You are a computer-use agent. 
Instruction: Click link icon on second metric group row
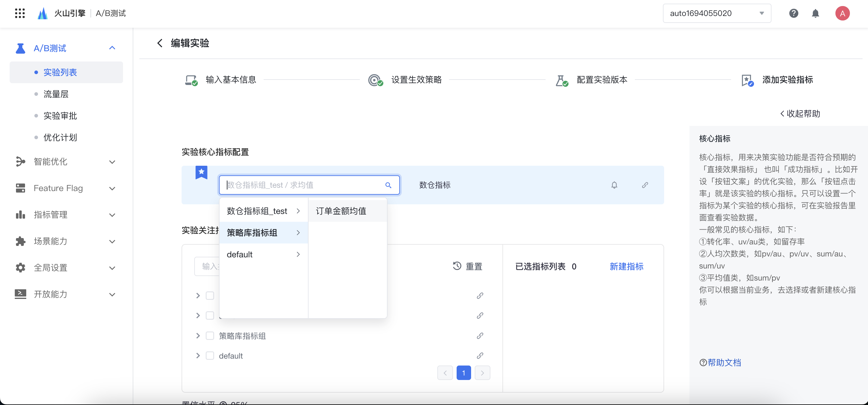(x=480, y=316)
